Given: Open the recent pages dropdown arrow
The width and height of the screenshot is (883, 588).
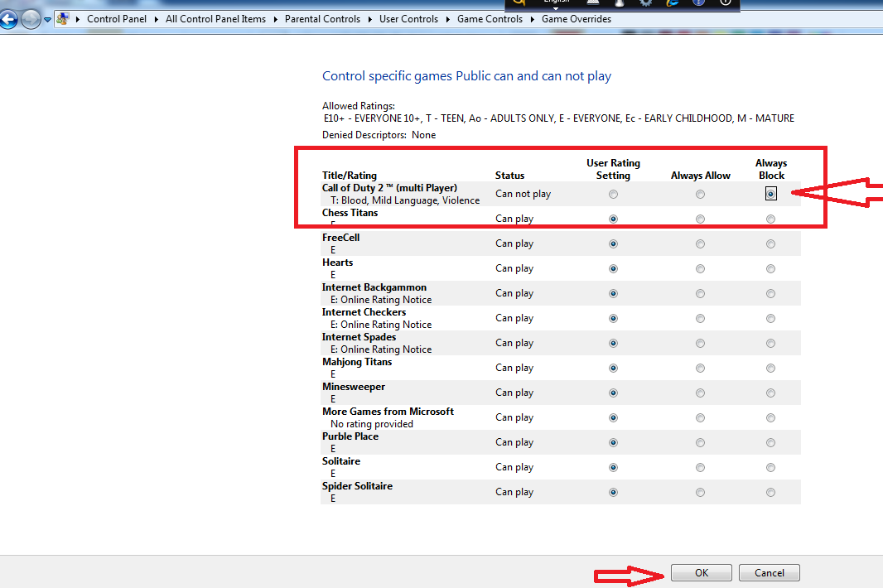Looking at the screenshot, I should click(x=47, y=20).
